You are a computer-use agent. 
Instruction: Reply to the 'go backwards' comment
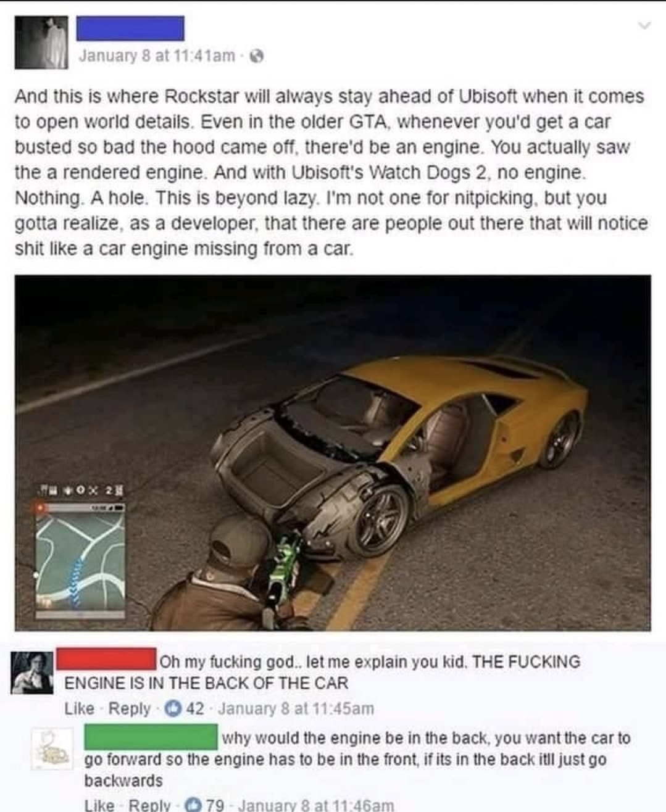[x=149, y=805]
